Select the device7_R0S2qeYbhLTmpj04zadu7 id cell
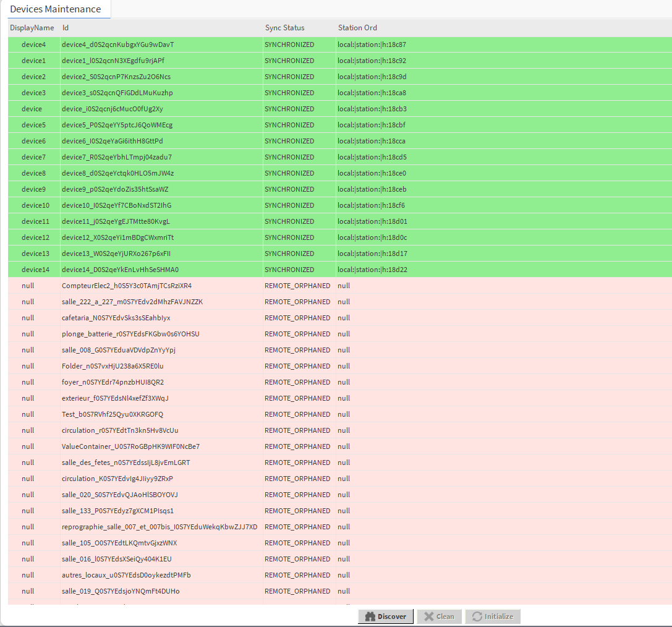672x627 pixels. tap(117, 157)
